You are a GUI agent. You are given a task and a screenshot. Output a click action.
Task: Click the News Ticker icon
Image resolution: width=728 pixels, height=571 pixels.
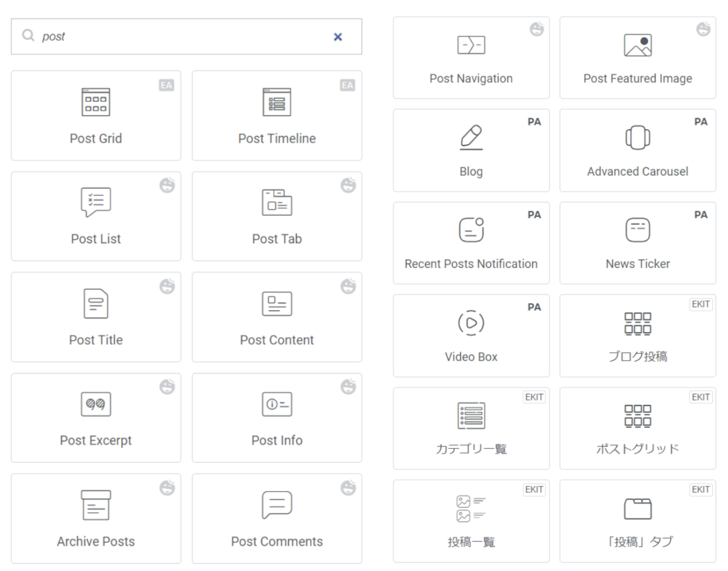pos(638,230)
